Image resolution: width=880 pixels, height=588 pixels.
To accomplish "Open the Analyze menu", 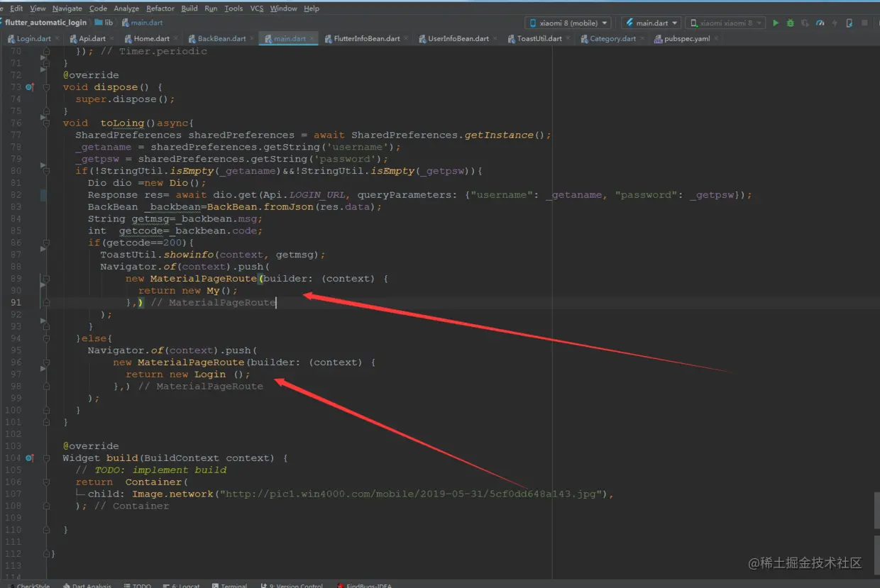I will coord(126,9).
